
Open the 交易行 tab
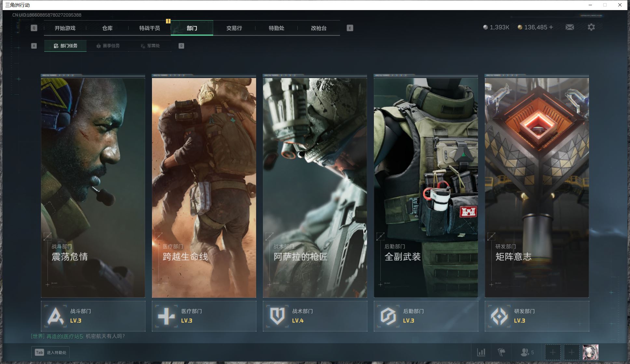[234, 28]
